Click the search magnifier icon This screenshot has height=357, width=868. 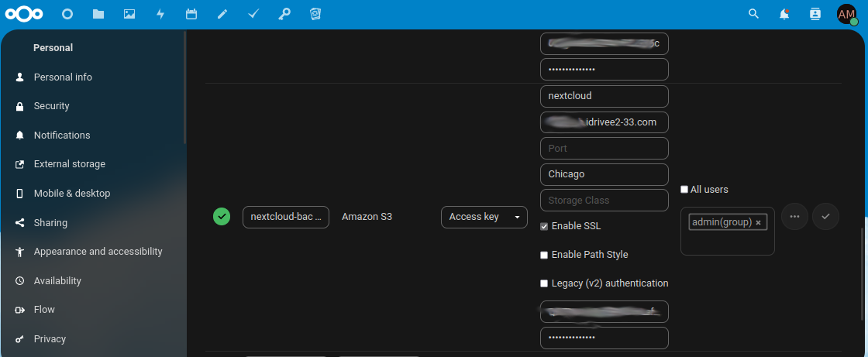(753, 14)
